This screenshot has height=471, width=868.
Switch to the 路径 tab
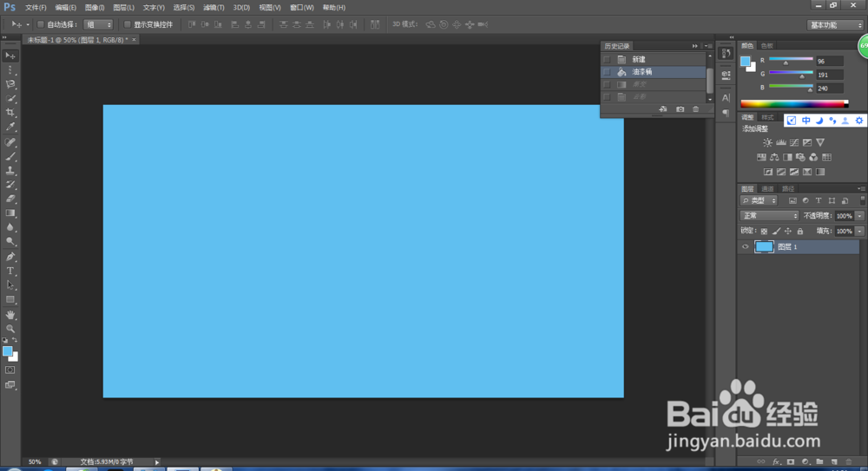(788, 189)
